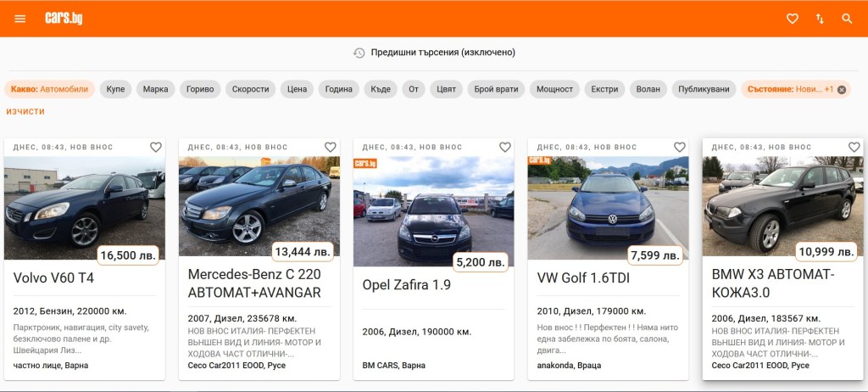Click the 7,599 лв. price badge

click(655, 255)
